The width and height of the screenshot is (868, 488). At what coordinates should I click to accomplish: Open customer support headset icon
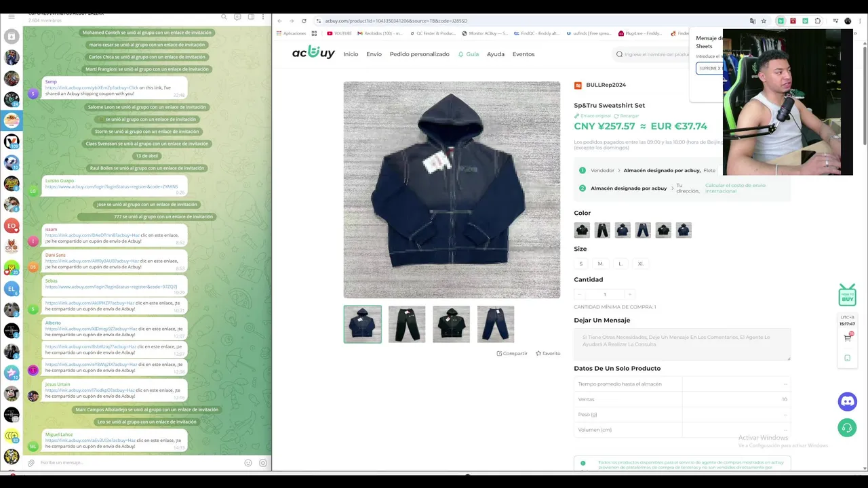(848, 428)
